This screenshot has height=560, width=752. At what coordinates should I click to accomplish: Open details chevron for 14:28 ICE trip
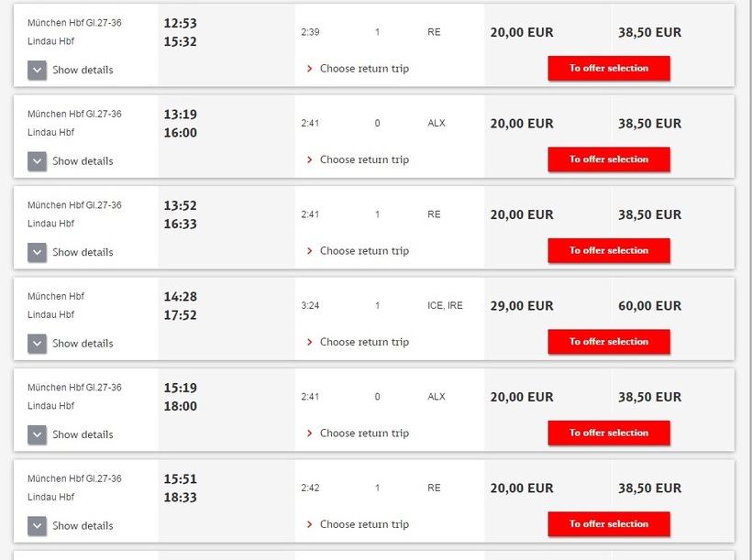37,344
